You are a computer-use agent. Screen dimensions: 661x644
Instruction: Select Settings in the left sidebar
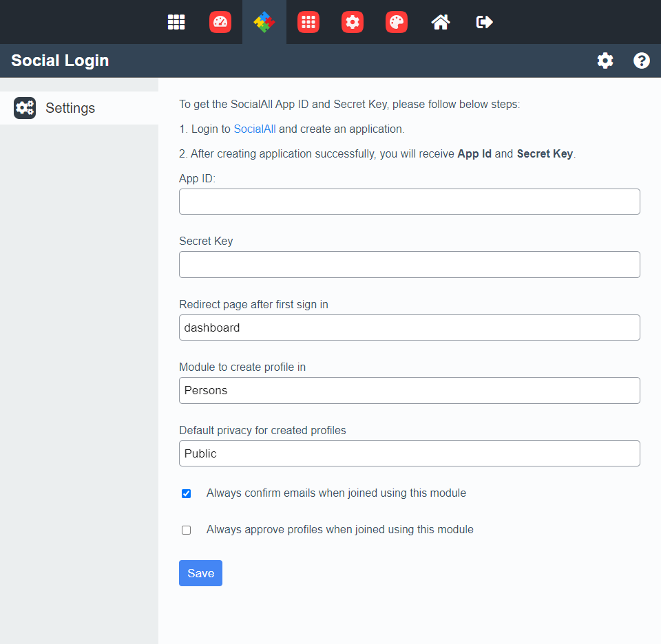[x=70, y=108]
